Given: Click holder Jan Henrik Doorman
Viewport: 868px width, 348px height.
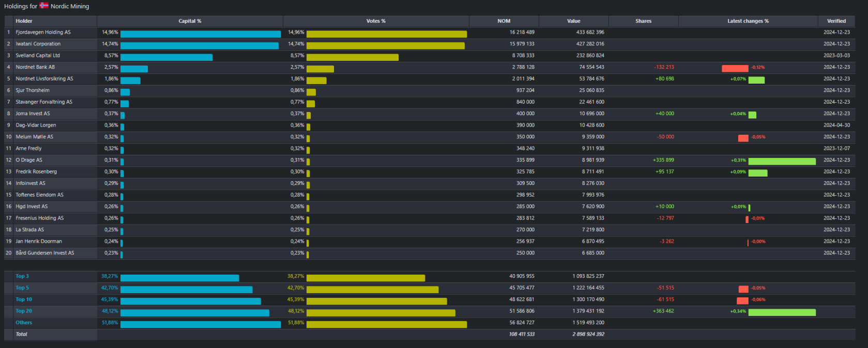Looking at the screenshot, I should click(x=39, y=241).
